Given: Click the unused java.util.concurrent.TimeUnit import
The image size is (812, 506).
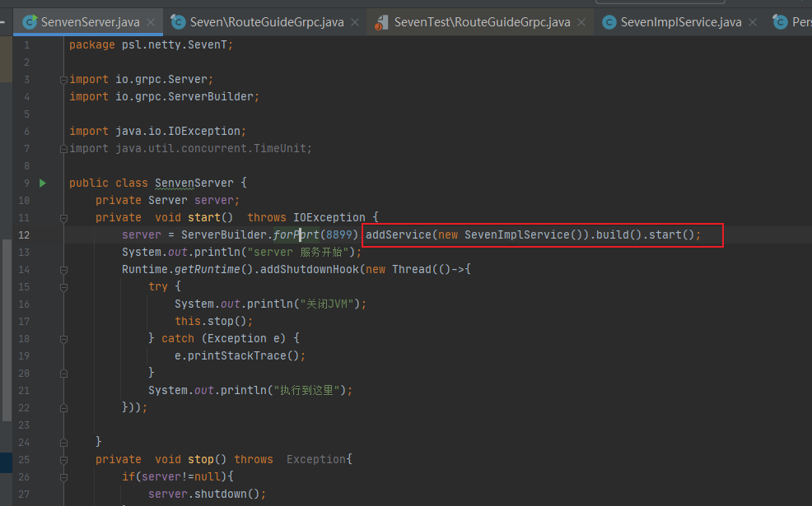Looking at the screenshot, I should coord(211,148).
